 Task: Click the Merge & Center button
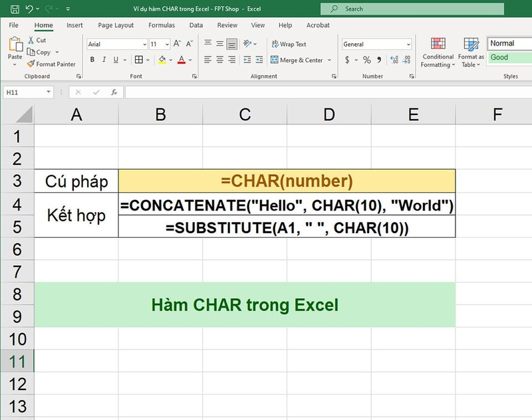(x=296, y=60)
